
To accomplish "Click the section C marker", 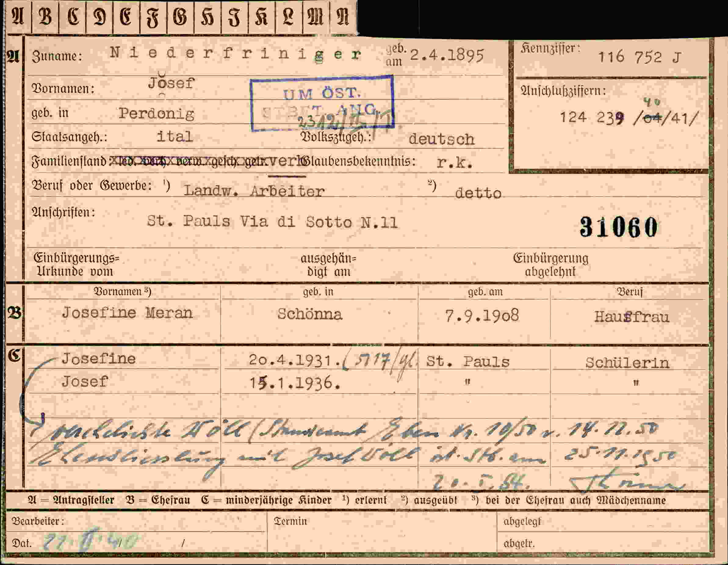I will click(x=14, y=356).
